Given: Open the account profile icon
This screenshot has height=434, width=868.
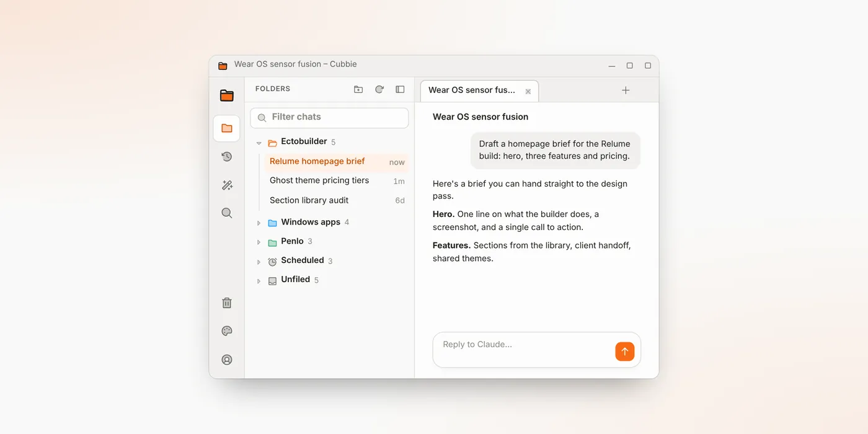Looking at the screenshot, I should 227,360.
